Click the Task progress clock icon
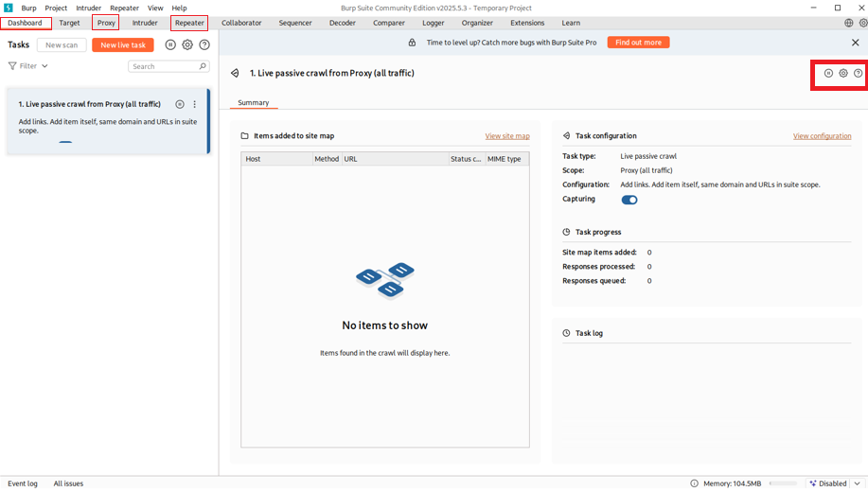The height and width of the screenshot is (492, 868). point(566,232)
